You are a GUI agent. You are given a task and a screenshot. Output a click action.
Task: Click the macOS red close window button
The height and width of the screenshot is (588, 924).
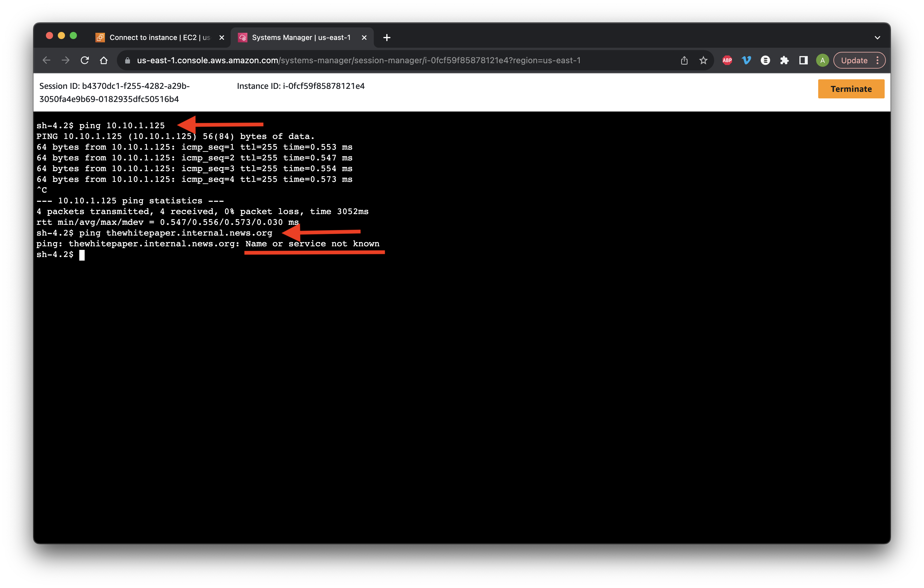[49, 36]
